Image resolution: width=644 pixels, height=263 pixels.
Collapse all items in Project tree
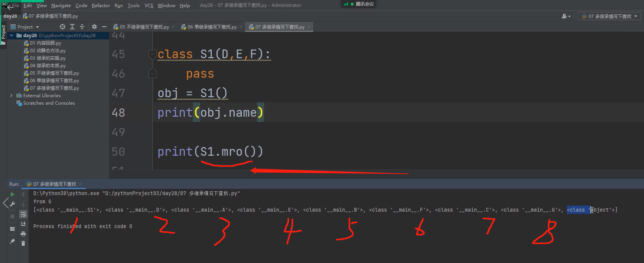pos(82,27)
